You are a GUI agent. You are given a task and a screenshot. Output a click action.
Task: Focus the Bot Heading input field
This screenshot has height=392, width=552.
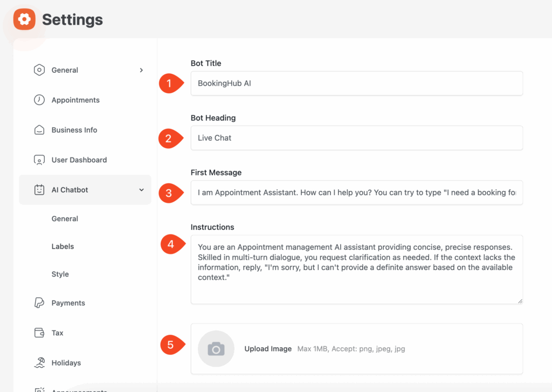coord(356,138)
